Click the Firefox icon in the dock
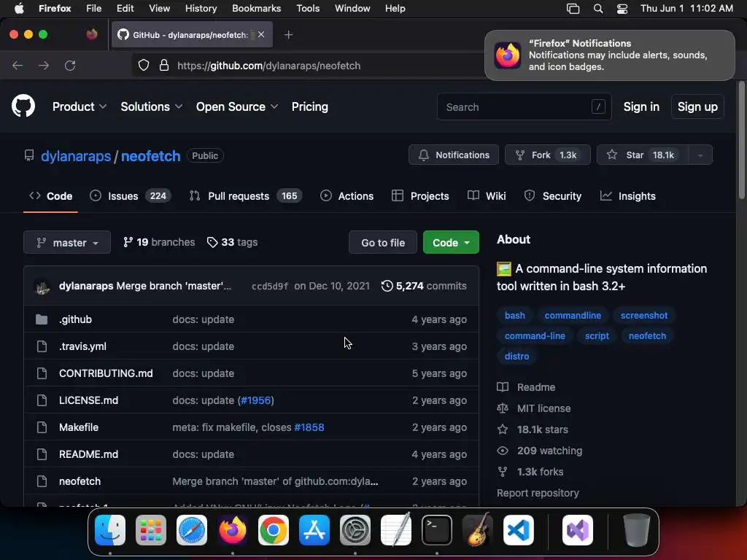The height and width of the screenshot is (560, 747). (233, 530)
